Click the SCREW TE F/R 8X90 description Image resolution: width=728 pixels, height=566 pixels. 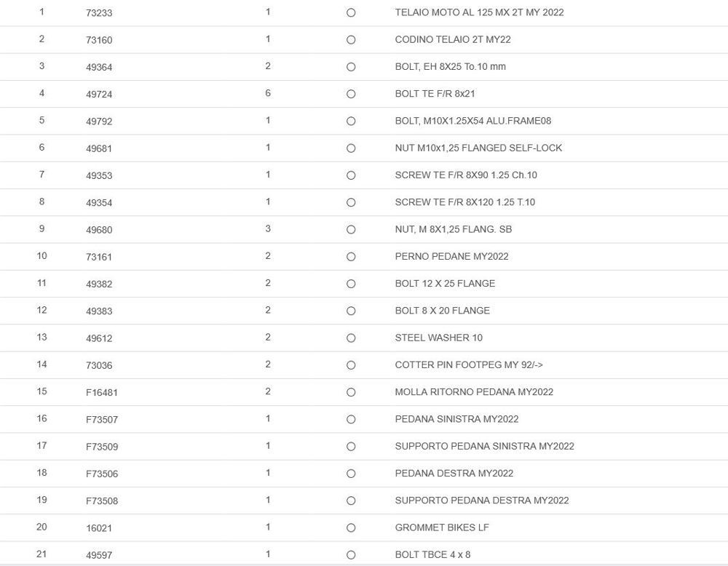[x=466, y=175]
